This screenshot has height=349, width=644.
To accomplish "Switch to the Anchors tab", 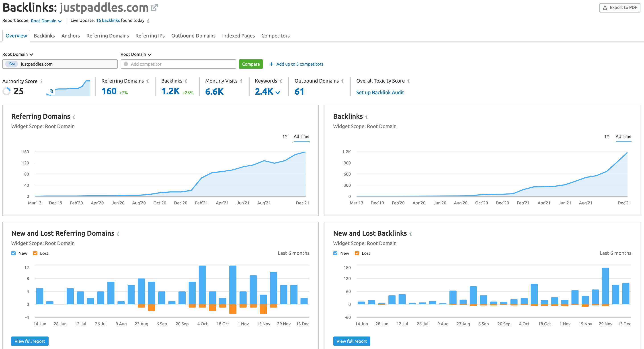I will pos(70,36).
